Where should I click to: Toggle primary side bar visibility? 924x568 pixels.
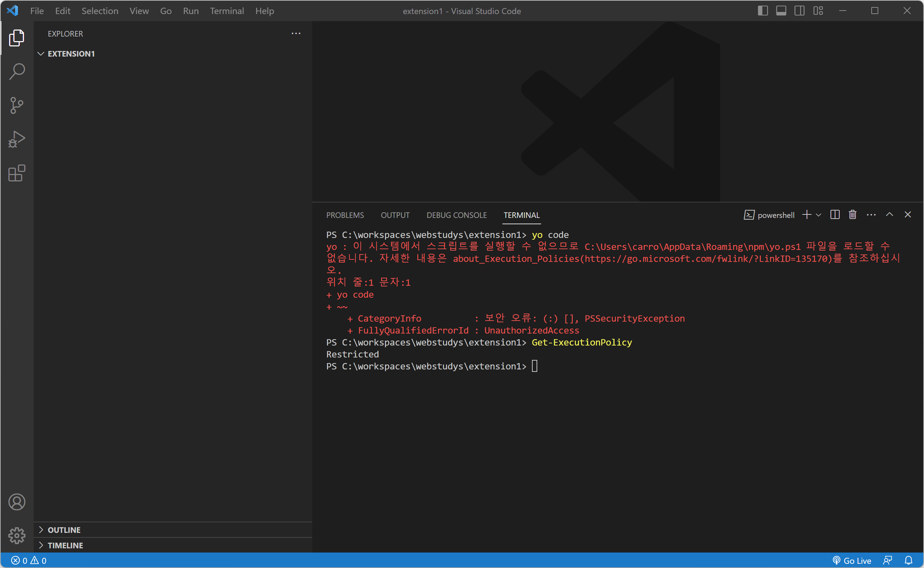pos(762,11)
